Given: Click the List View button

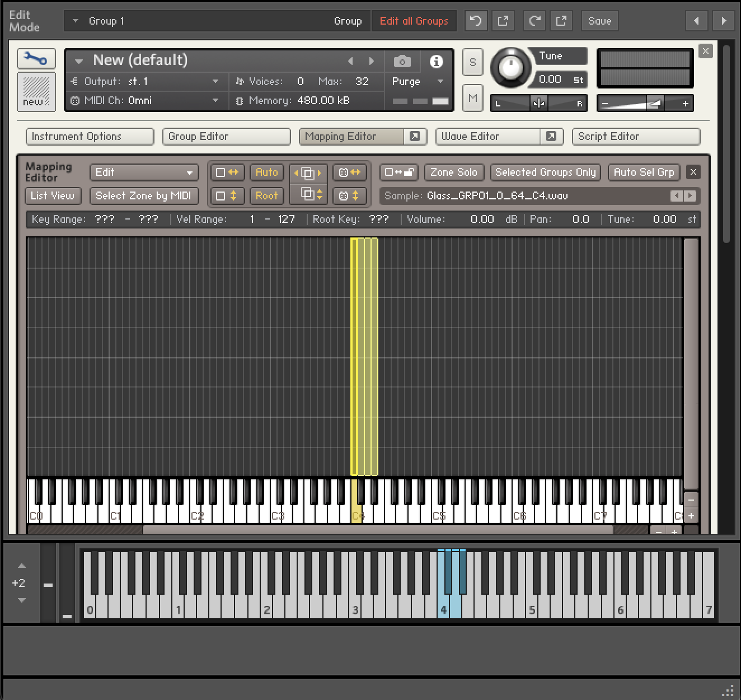Looking at the screenshot, I should click(x=53, y=196).
